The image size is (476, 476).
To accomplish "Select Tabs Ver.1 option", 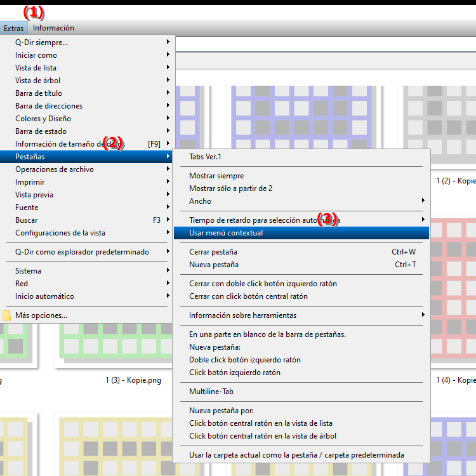I will click(301, 157).
